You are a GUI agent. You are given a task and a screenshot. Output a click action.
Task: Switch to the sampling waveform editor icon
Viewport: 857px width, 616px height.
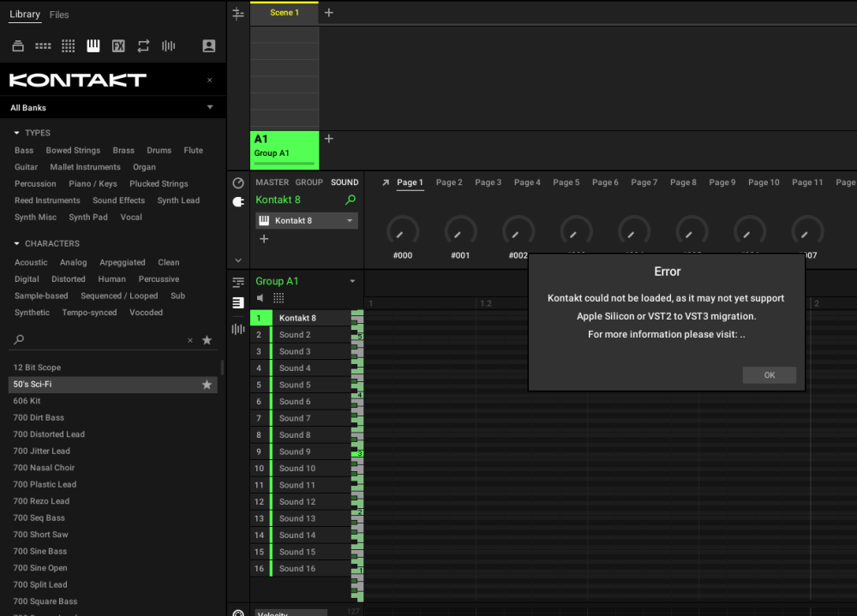[238, 329]
